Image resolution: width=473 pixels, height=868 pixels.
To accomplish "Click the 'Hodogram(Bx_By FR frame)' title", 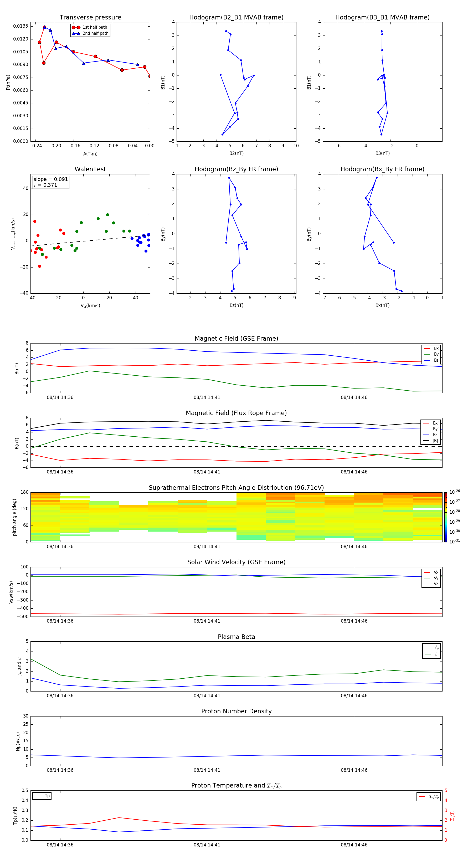I will coord(382,169).
